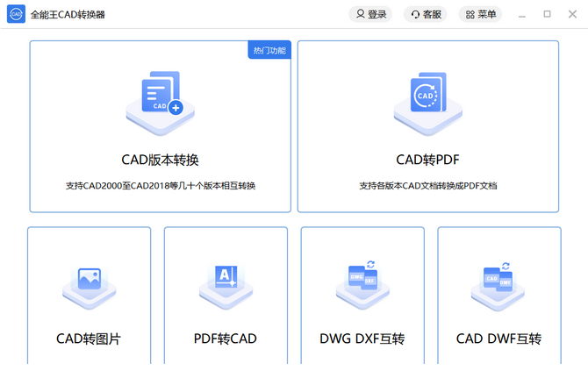The image size is (588, 378).
Task: Open the CAD版本转换 document icon
Action: [x=161, y=103]
